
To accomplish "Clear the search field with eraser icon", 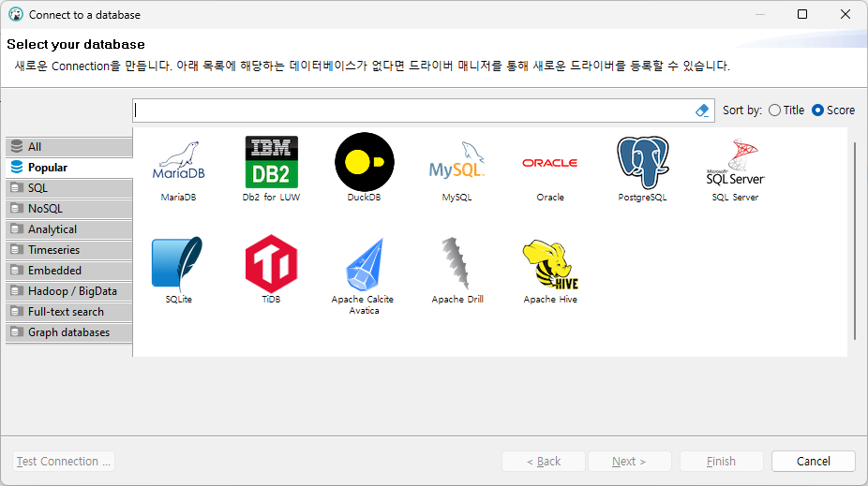I will [702, 110].
